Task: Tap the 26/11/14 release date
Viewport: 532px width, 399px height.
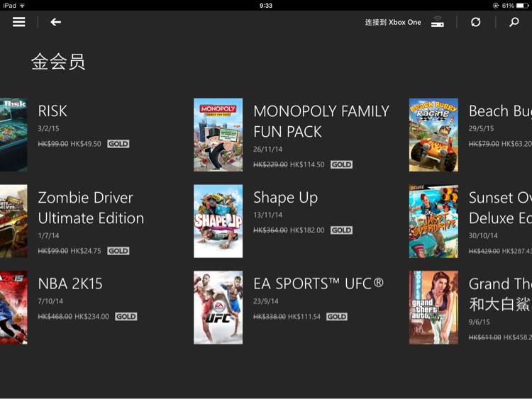Action: click(268, 150)
